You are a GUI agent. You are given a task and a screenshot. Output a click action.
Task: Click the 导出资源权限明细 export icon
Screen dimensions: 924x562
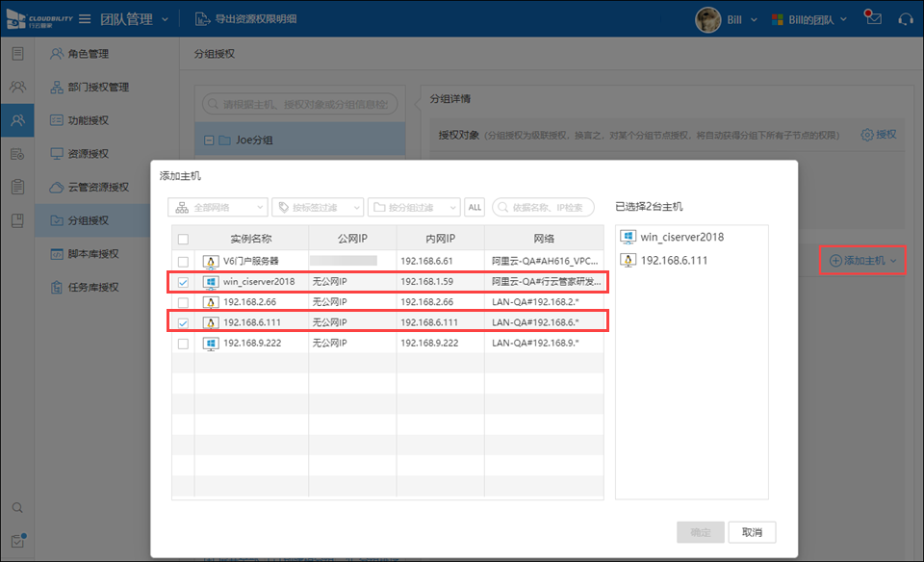pyautogui.click(x=202, y=19)
